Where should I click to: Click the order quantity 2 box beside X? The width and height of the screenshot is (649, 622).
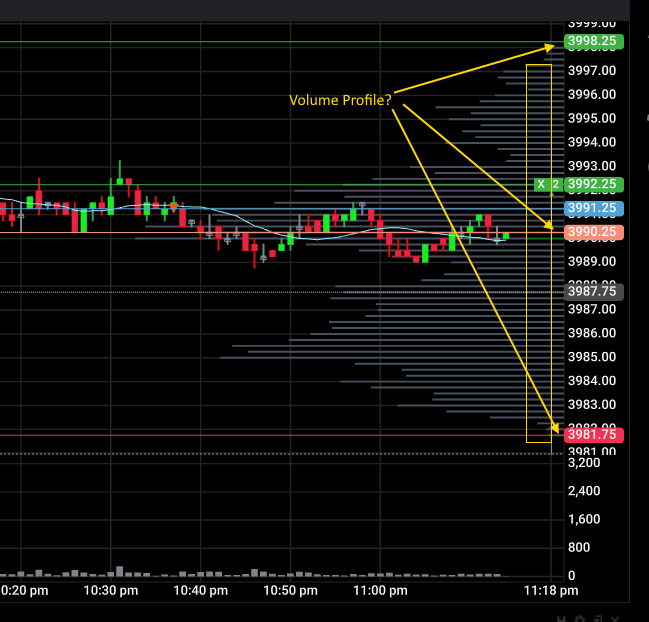pos(556,185)
